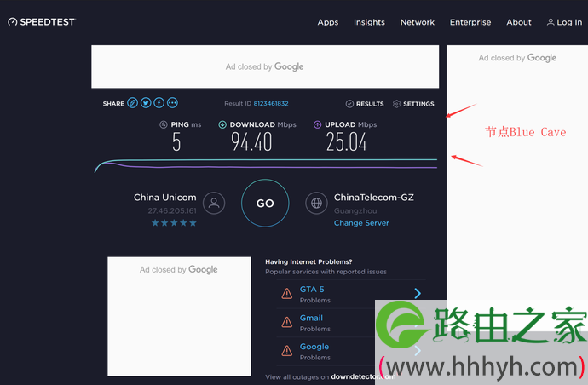588x385 pixels.
Task: Open Result ID 8123461832 link
Action: click(271, 103)
